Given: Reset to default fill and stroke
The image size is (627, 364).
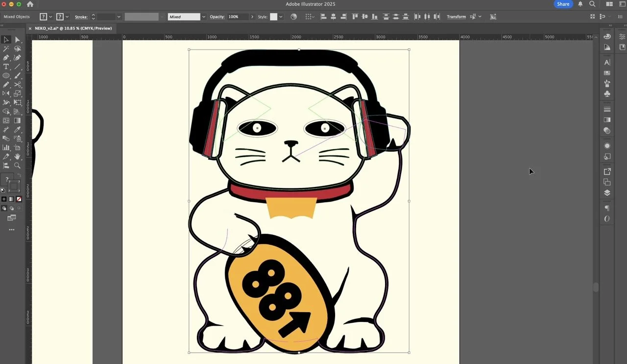Looking at the screenshot, I should pos(2,190).
